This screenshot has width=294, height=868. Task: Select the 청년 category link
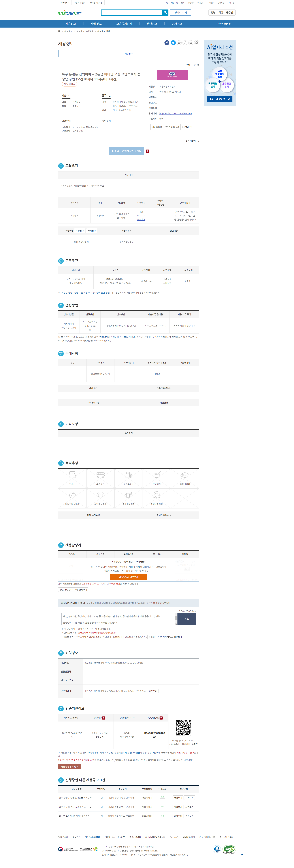(x=213, y=12)
